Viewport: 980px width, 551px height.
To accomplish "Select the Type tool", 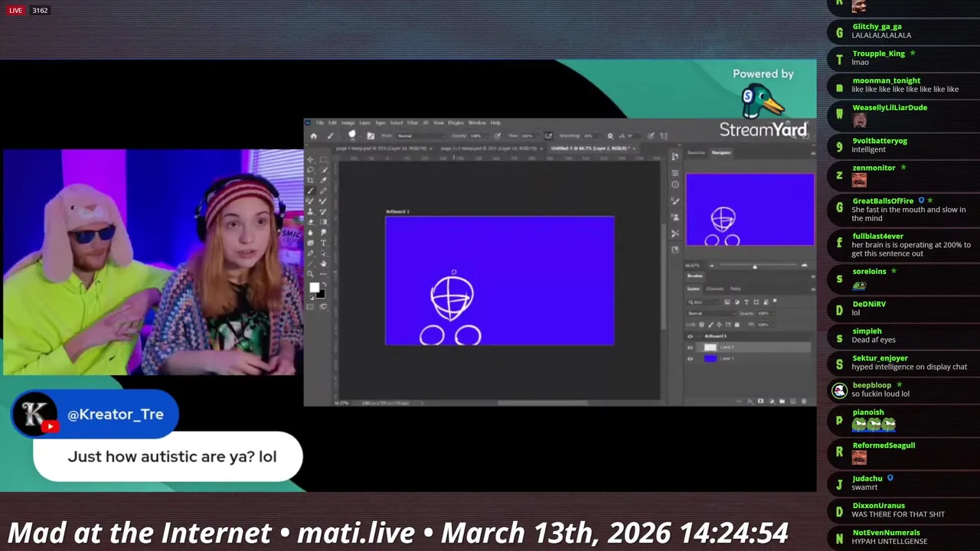I will (323, 243).
